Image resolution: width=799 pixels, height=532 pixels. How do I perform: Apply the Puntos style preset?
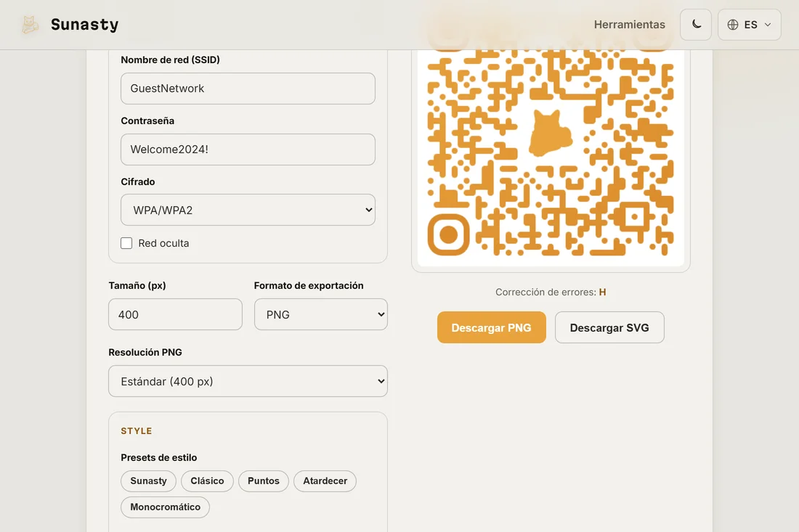point(264,481)
